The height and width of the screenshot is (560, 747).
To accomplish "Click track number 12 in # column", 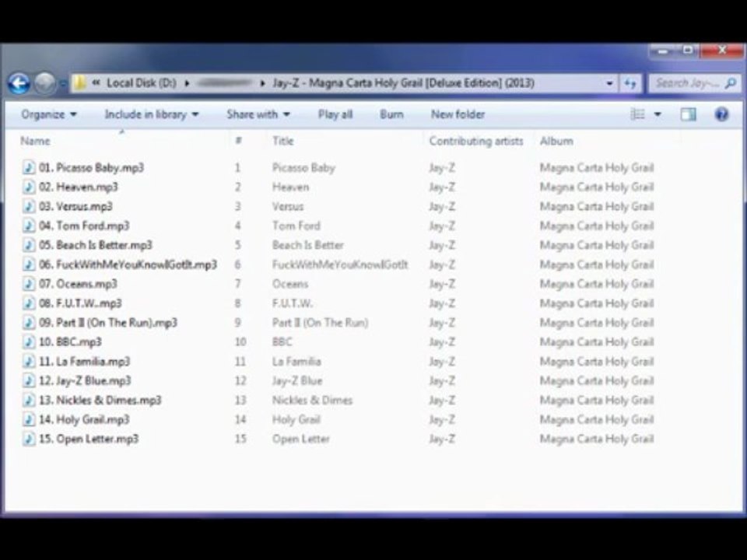I will 240,380.
